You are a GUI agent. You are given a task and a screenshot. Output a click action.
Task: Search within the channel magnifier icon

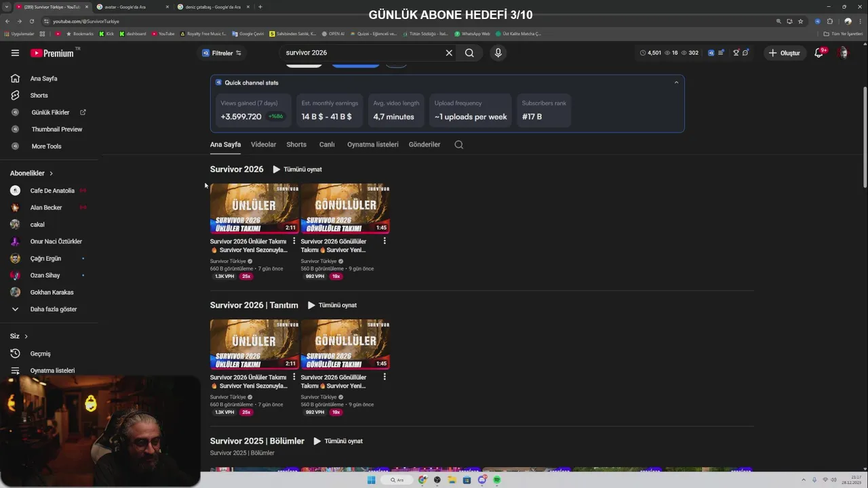pyautogui.click(x=459, y=144)
